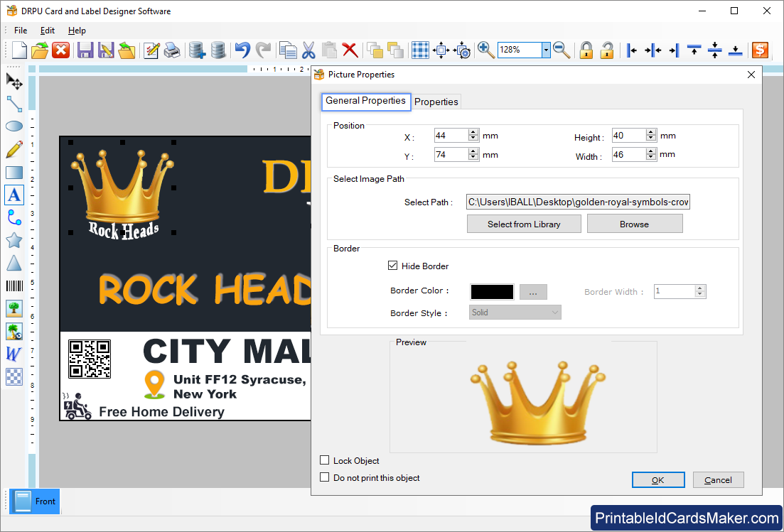Zoom out with the magnifier minus icon
This screenshot has height=532, width=784.
(x=562, y=50)
